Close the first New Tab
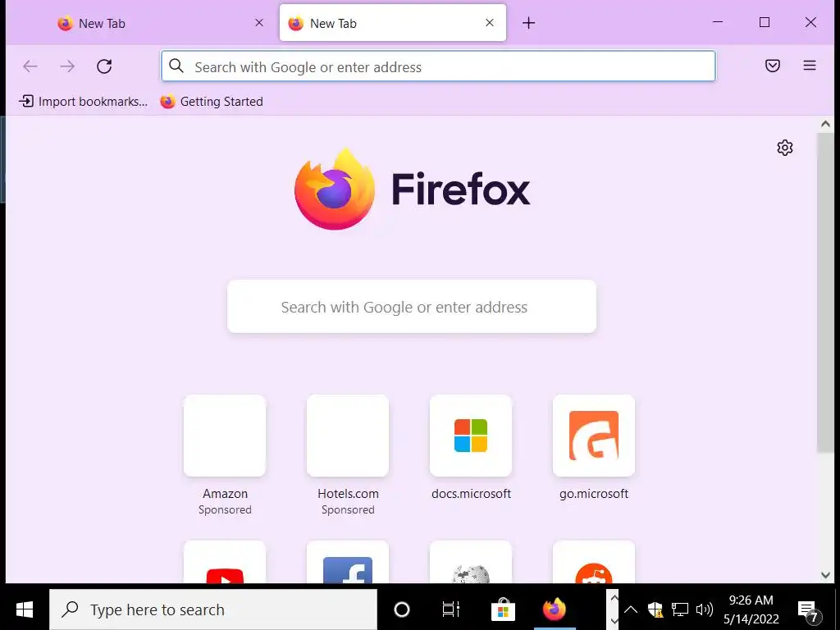 tap(259, 22)
